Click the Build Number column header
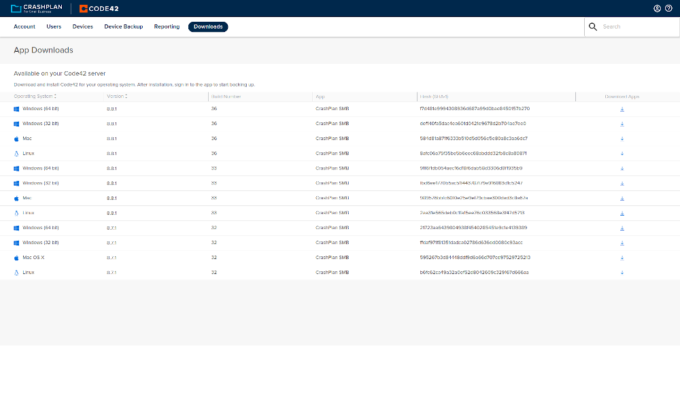 pyautogui.click(x=224, y=97)
